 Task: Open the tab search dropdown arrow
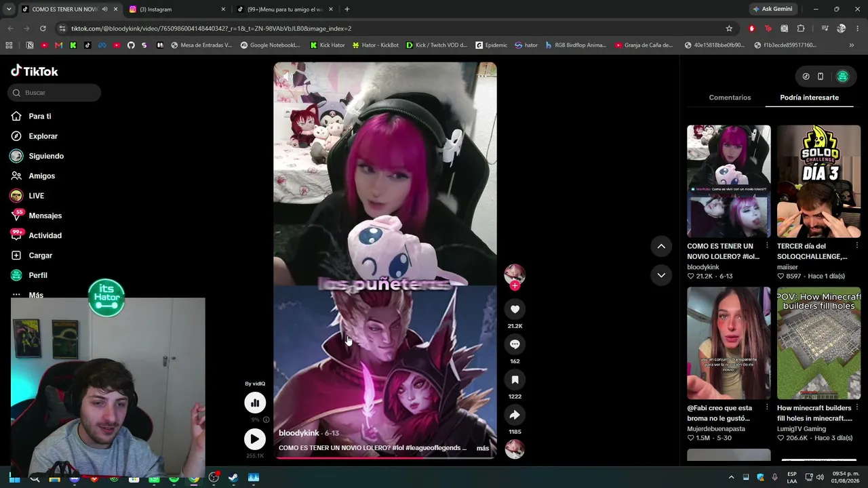pos(9,9)
